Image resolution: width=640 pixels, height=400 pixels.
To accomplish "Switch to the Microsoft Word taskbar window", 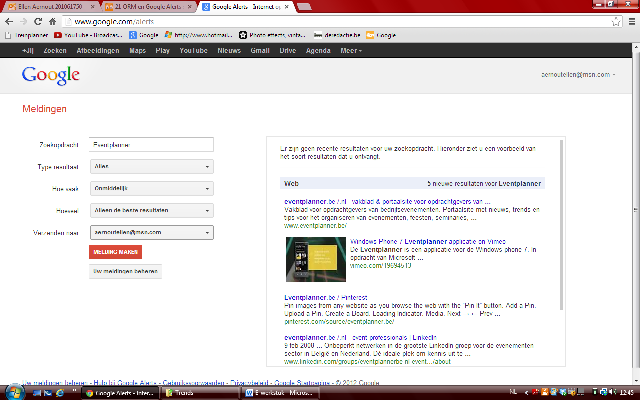I will click(x=273, y=392).
